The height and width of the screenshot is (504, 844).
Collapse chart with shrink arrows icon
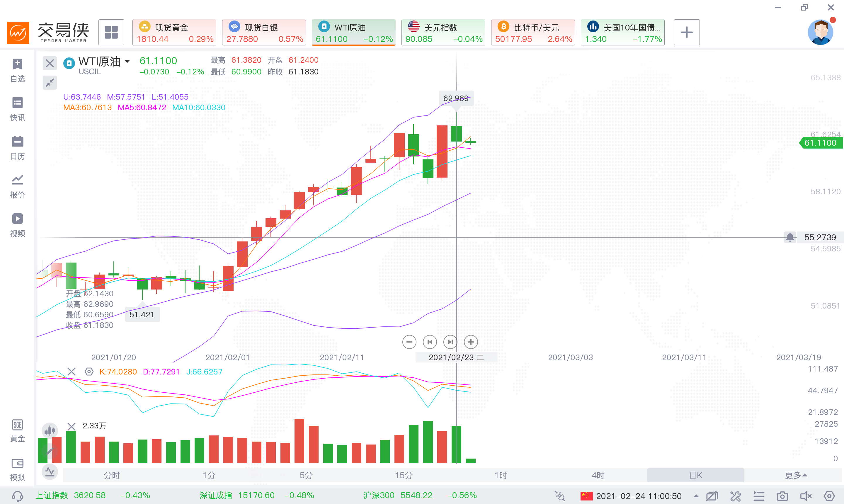pyautogui.click(x=50, y=83)
